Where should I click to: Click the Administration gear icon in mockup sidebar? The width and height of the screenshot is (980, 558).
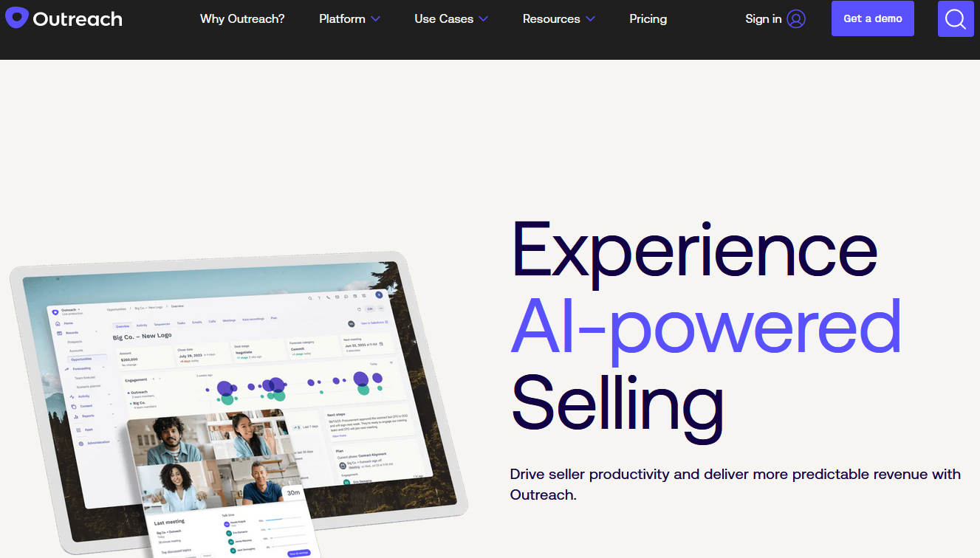point(81,443)
